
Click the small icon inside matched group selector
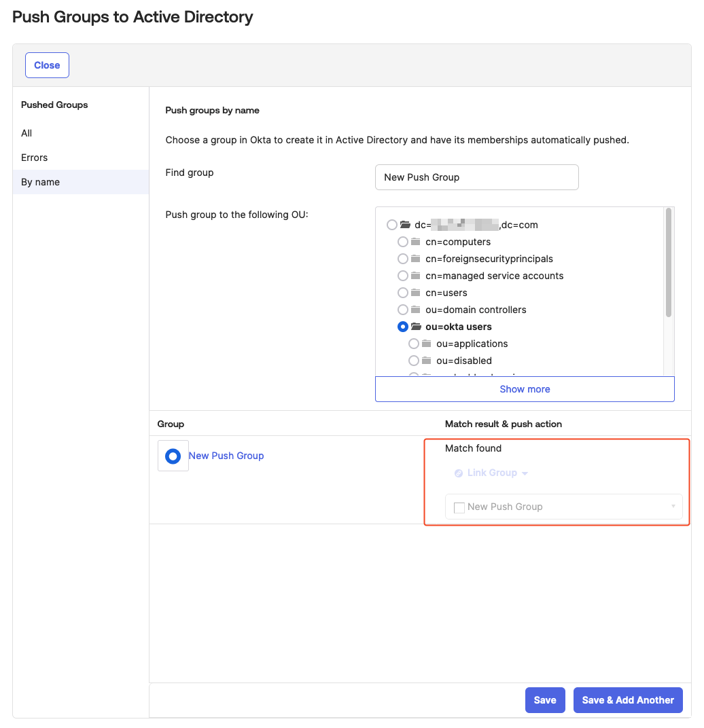tap(459, 507)
